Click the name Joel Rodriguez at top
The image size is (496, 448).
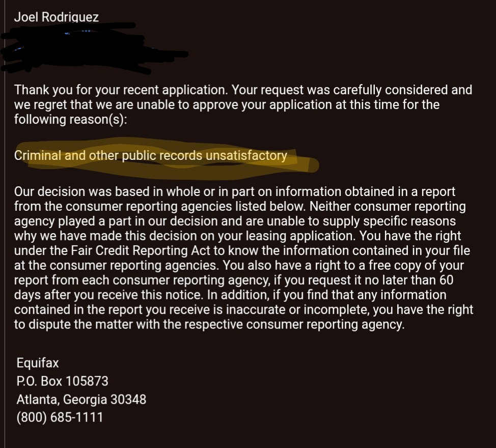click(x=57, y=17)
